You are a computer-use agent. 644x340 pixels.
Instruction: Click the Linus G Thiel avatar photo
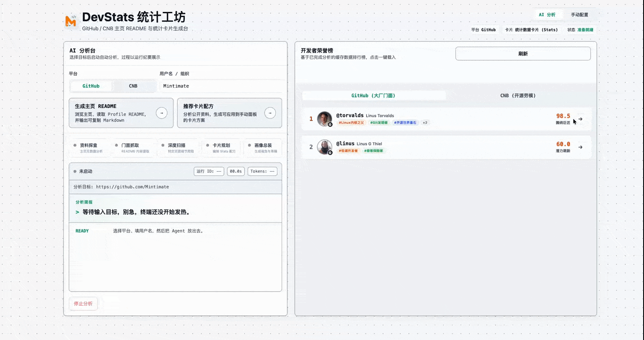[x=324, y=147]
